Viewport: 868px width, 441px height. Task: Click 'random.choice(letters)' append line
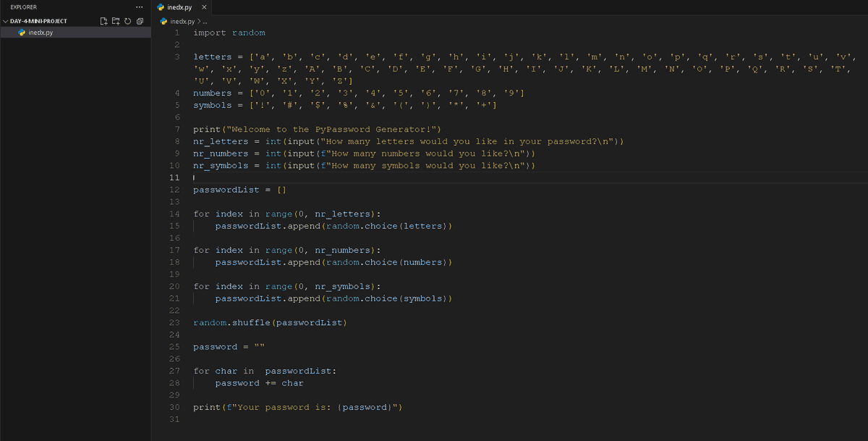[x=334, y=226]
